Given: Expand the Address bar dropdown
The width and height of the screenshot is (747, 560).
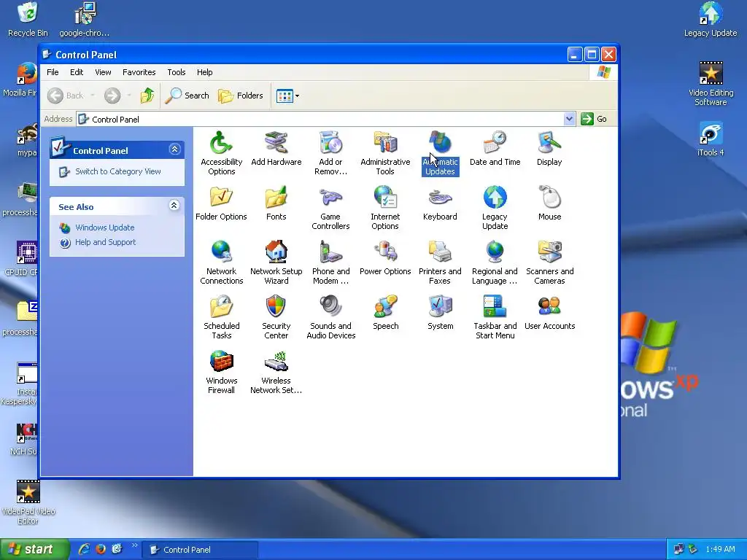Looking at the screenshot, I should [x=569, y=119].
